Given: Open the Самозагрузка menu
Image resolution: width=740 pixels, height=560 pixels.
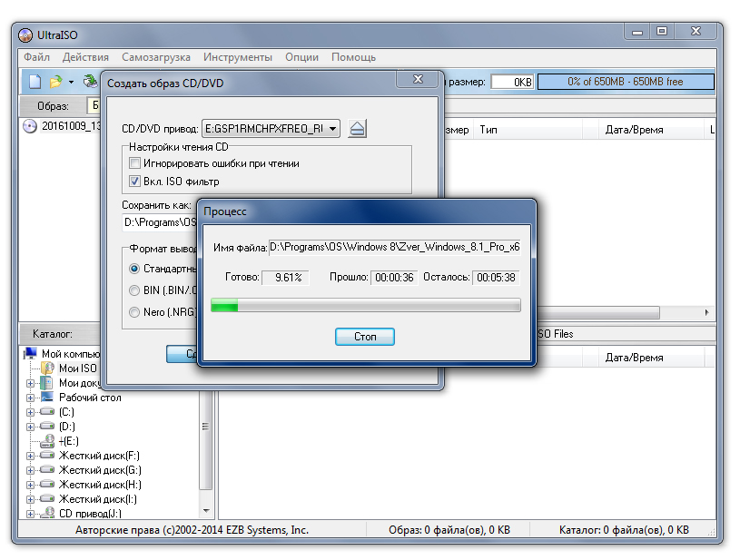Looking at the screenshot, I should tap(156, 57).
